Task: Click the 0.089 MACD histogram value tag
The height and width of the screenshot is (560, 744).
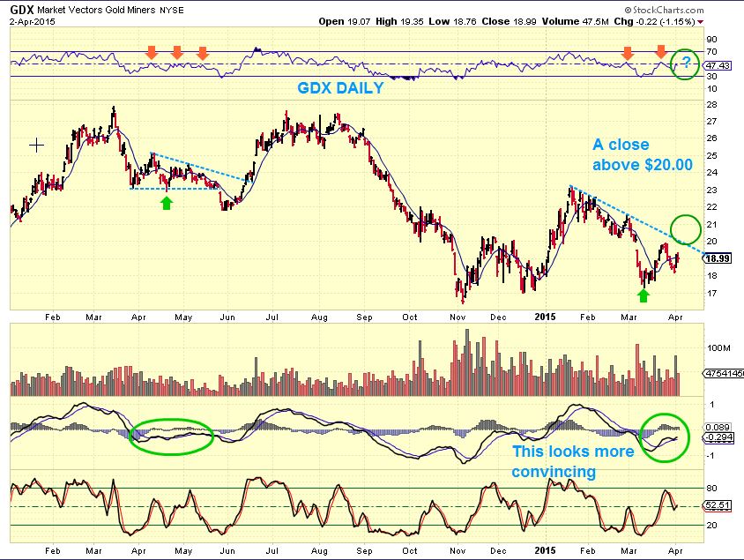Action: point(718,427)
